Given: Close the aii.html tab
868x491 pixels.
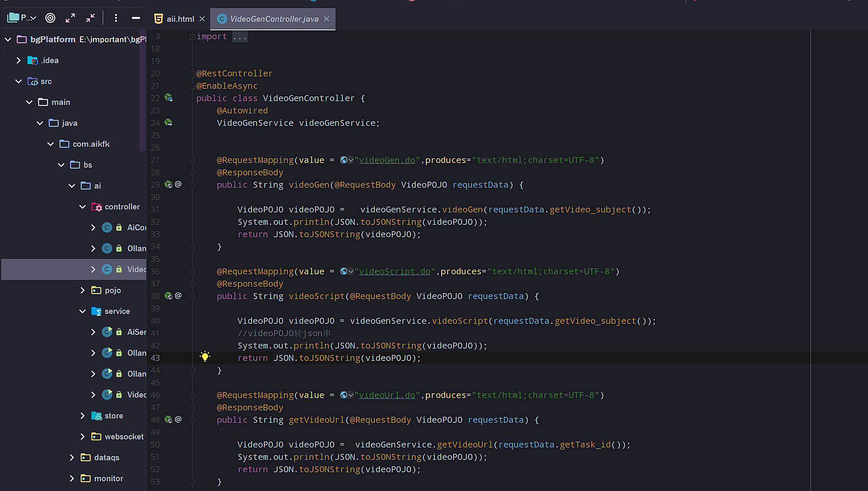Looking at the screenshot, I should point(202,19).
